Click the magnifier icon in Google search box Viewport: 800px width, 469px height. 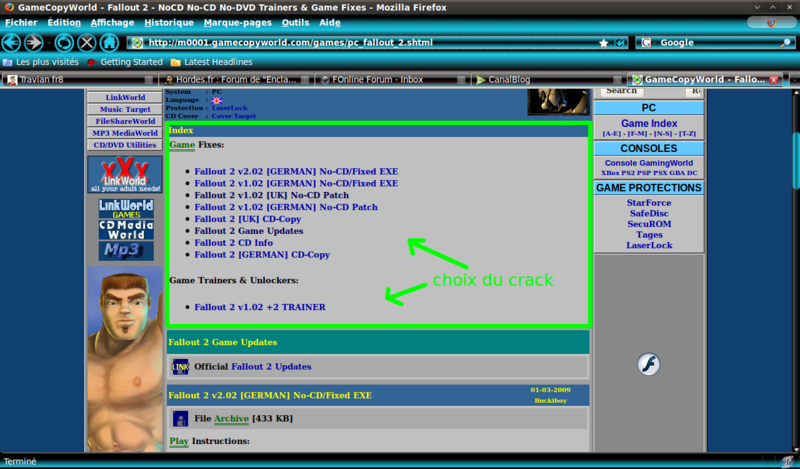[x=786, y=43]
